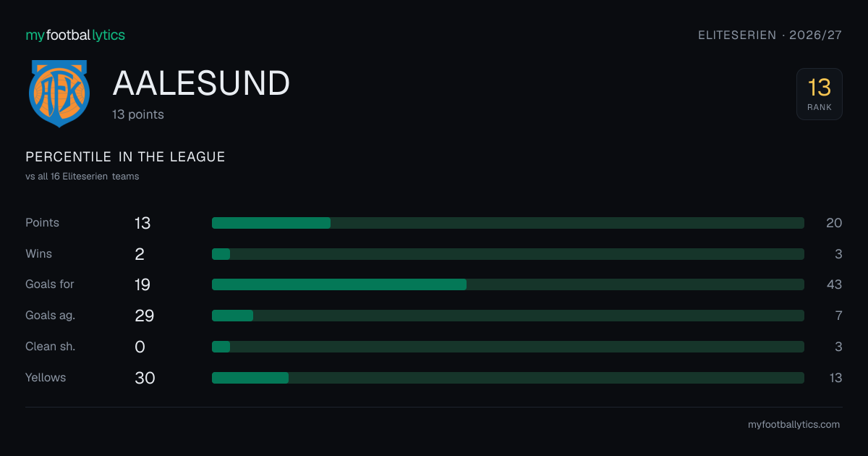Click the Wins percentile bar
Viewport: 868px width, 456px height.
point(508,254)
